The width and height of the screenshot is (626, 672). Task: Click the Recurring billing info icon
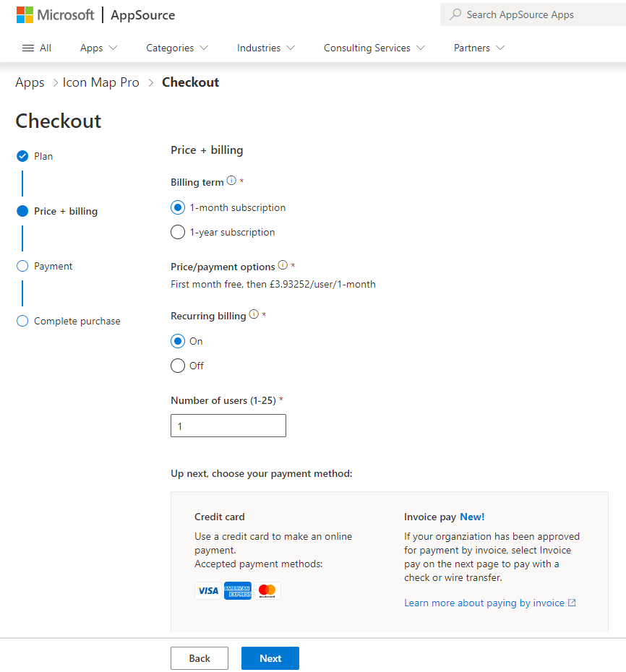pyautogui.click(x=254, y=315)
